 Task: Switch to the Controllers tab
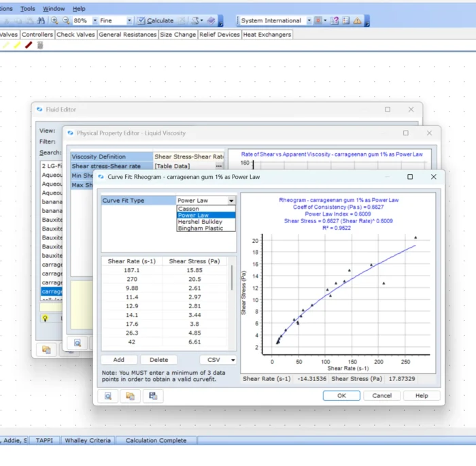(37, 34)
